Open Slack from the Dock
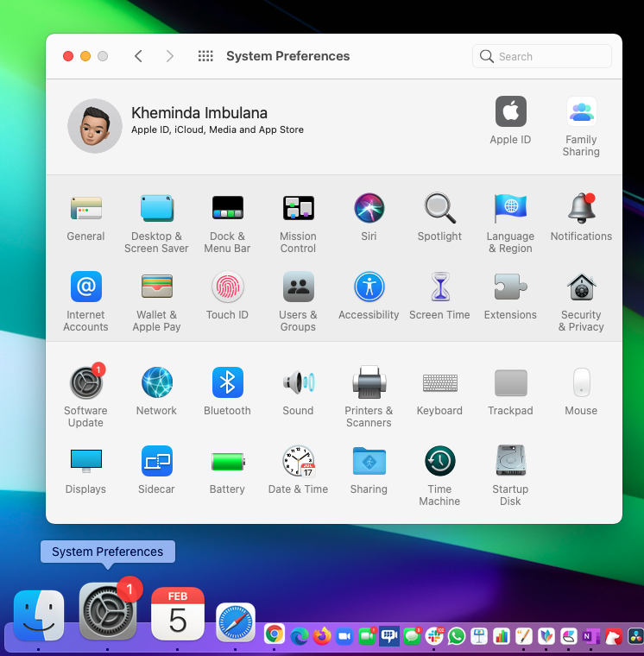644x656 pixels. click(434, 636)
